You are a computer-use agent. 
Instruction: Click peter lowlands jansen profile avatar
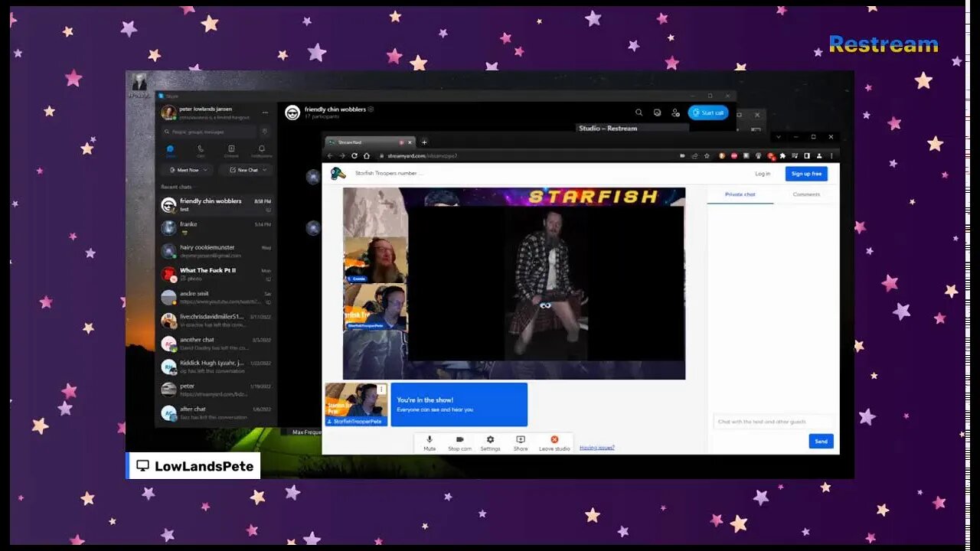[168, 112]
